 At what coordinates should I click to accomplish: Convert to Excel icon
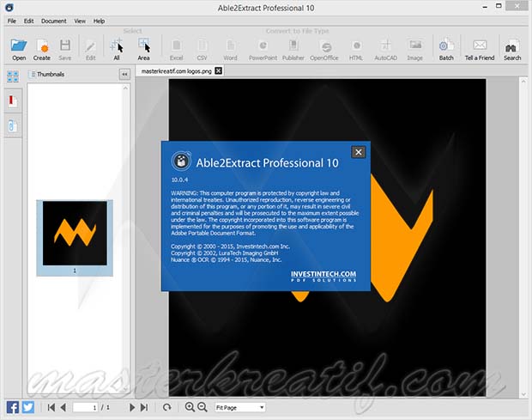[177, 49]
